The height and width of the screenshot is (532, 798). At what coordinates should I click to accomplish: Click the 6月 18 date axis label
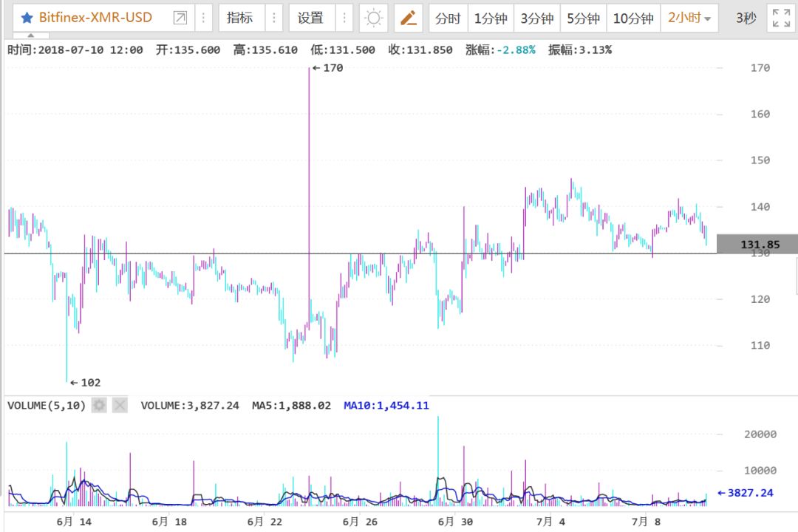coord(169,522)
